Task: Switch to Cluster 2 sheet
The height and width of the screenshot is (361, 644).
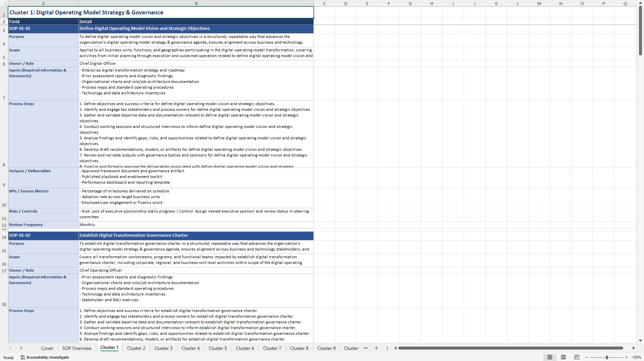Action: 136,348
